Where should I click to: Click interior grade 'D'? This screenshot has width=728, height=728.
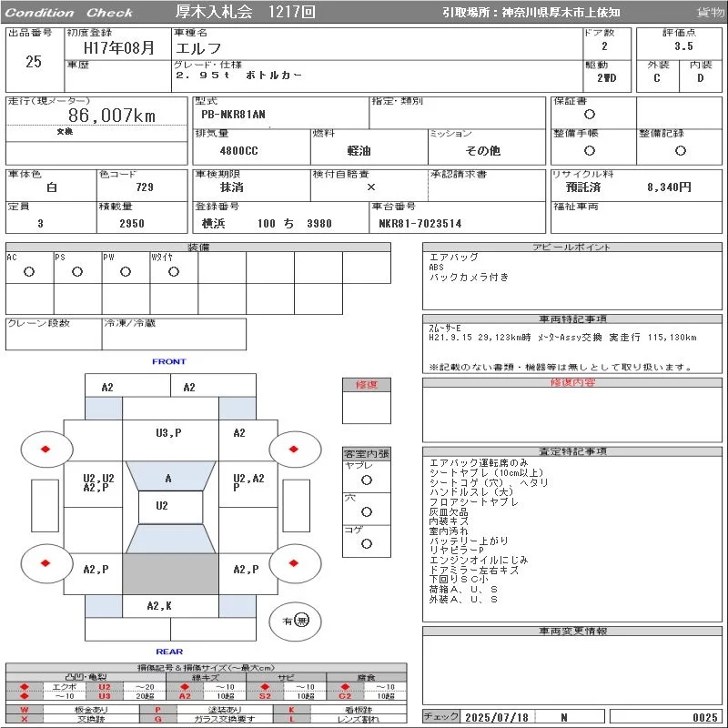tap(701, 78)
